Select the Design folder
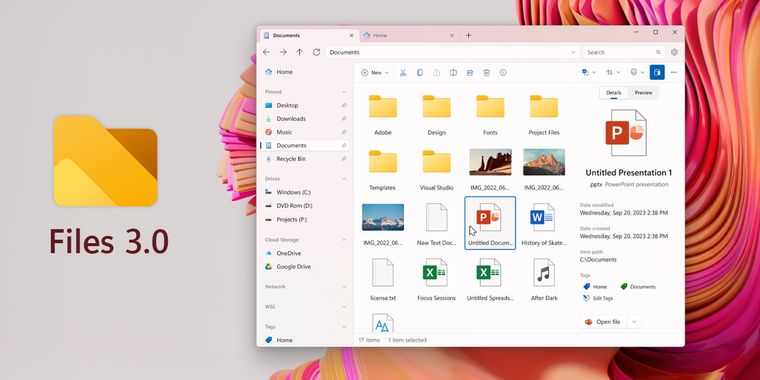Screen dimensions: 760x380 [436, 115]
